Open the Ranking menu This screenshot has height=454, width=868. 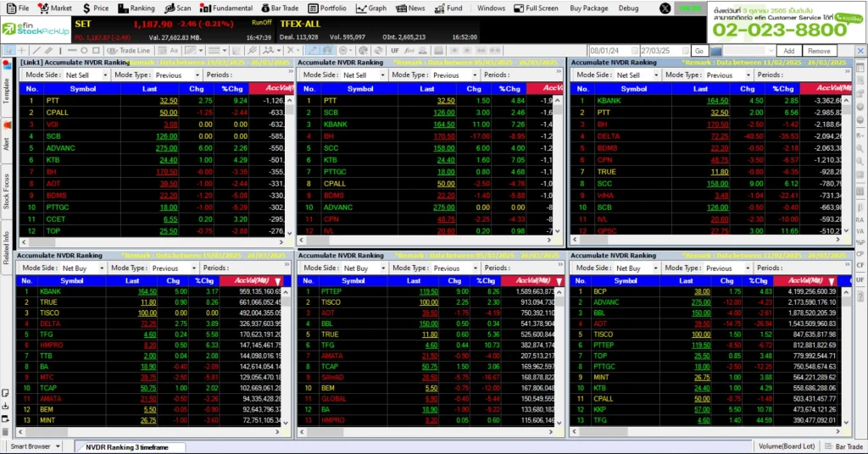136,8
